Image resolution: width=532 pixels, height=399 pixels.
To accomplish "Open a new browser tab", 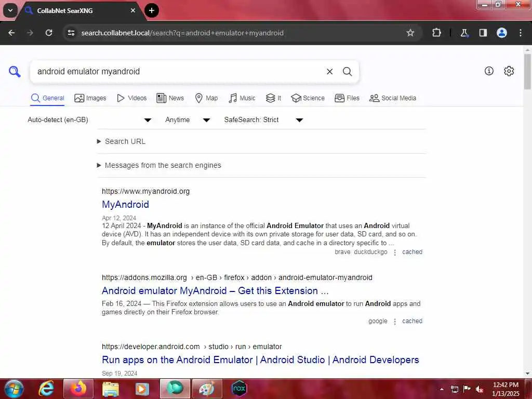I will click(152, 10).
